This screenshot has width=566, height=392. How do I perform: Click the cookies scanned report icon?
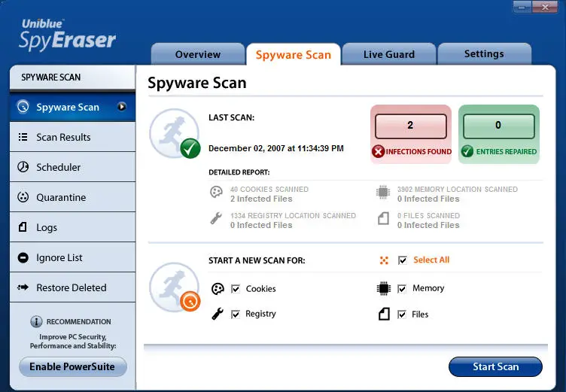click(x=216, y=192)
